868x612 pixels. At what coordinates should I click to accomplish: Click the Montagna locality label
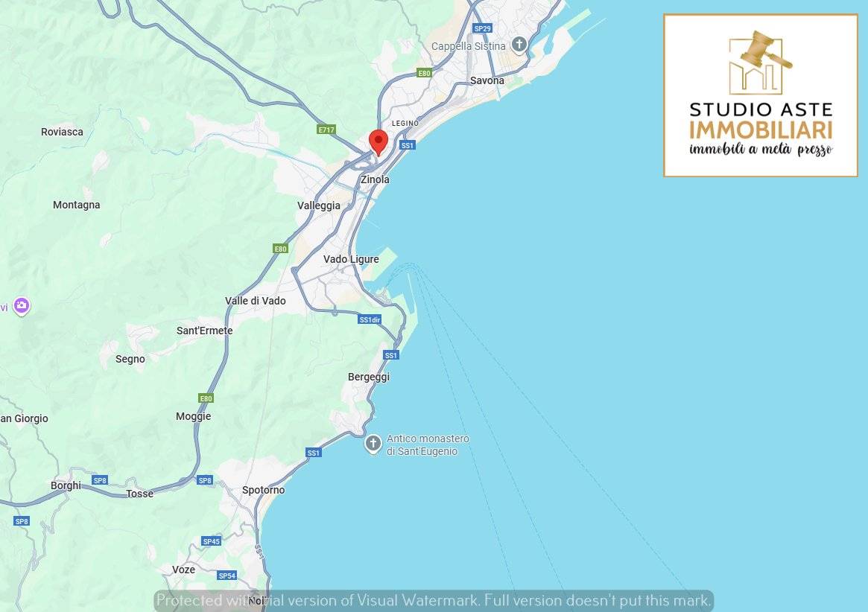[77, 205]
